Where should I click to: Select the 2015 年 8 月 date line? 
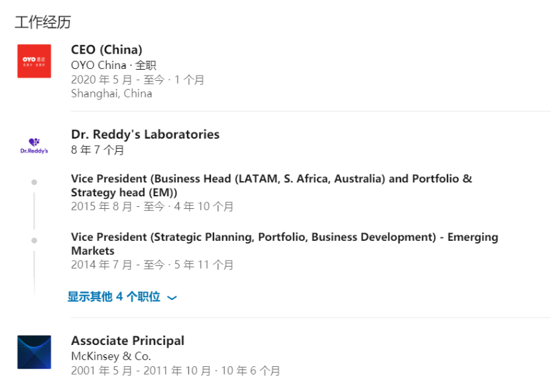tap(152, 206)
